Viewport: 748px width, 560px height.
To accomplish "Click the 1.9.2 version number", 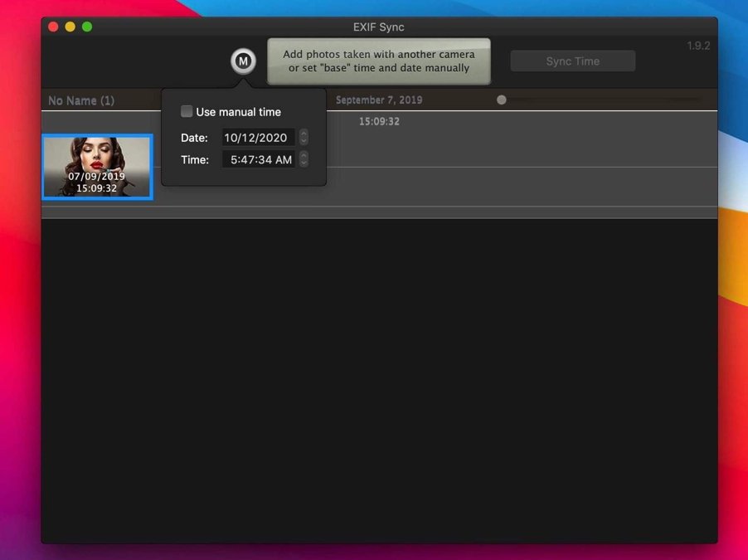I will tap(698, 46).
